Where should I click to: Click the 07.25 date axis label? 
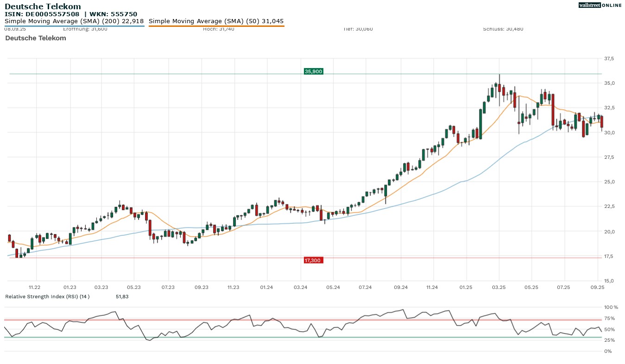pos(564,288)
